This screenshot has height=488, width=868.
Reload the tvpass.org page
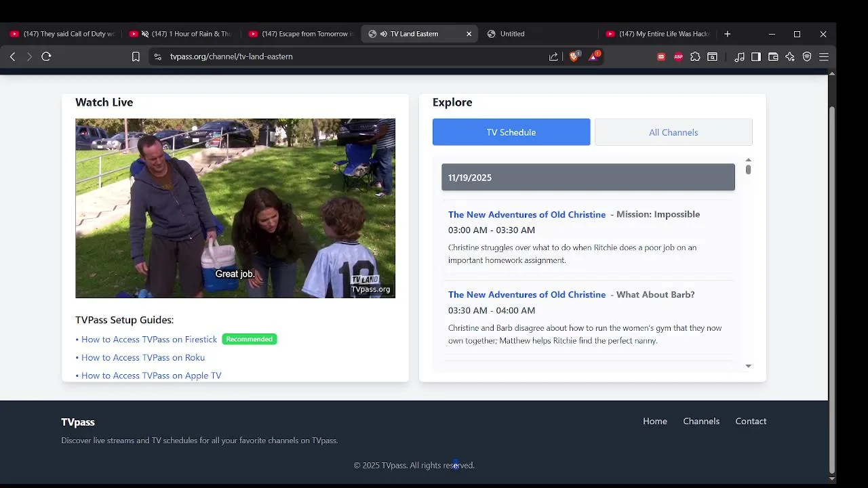click(x=46, y=57)
